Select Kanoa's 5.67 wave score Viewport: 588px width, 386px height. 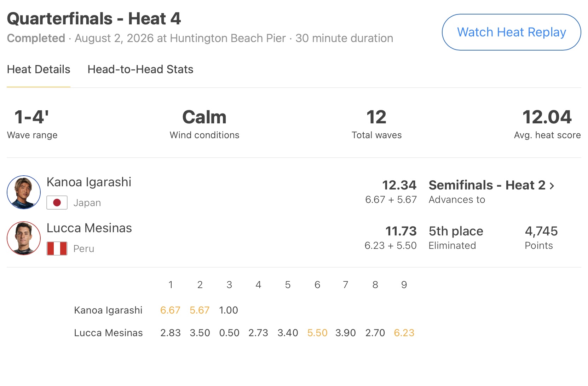pos(200,310)
